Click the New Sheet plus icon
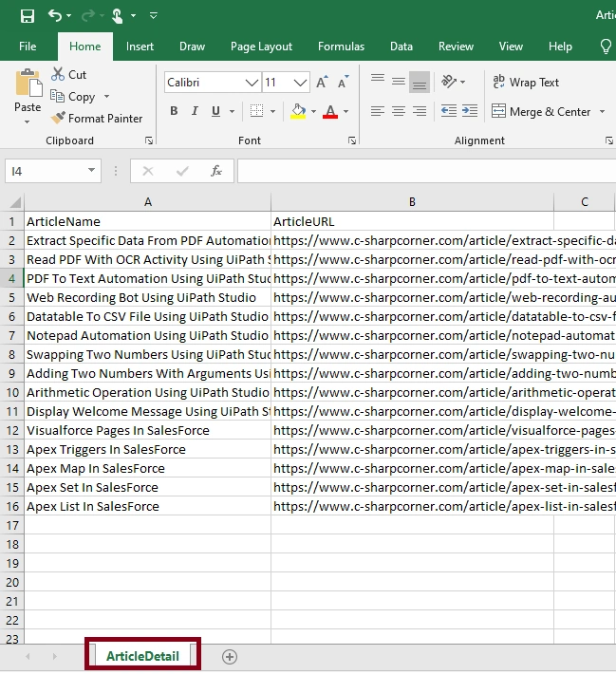Screen dimensions: 616x674 pos(230,656)
